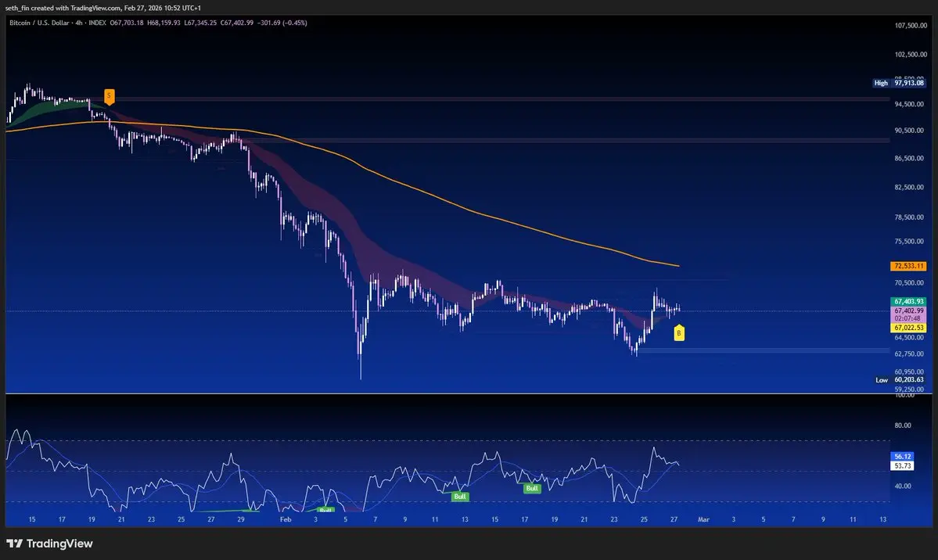This screenshot has height=560, width=938.
Task: Click the 90,500.00 price axis label
Action: point(909,131)
